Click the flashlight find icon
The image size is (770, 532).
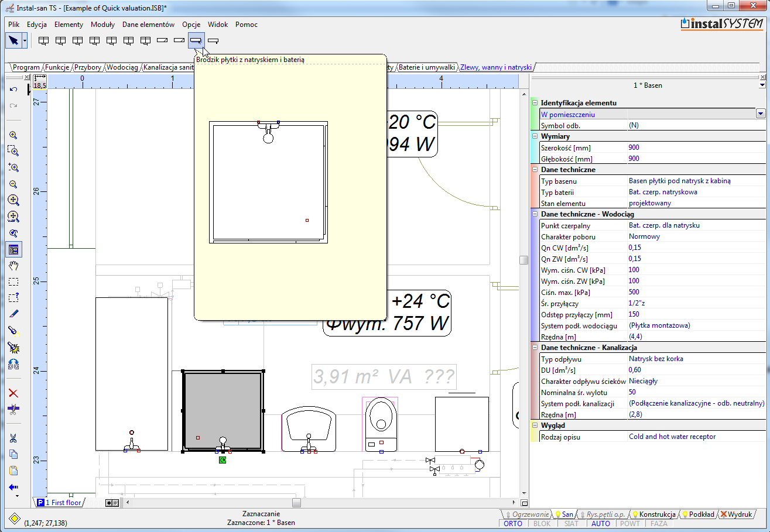click(13, 331)
